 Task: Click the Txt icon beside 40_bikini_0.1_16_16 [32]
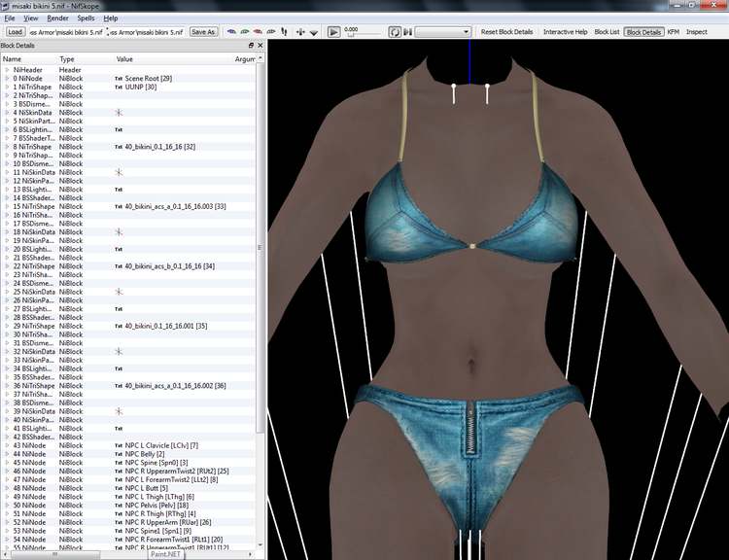[x=119, y=147]
